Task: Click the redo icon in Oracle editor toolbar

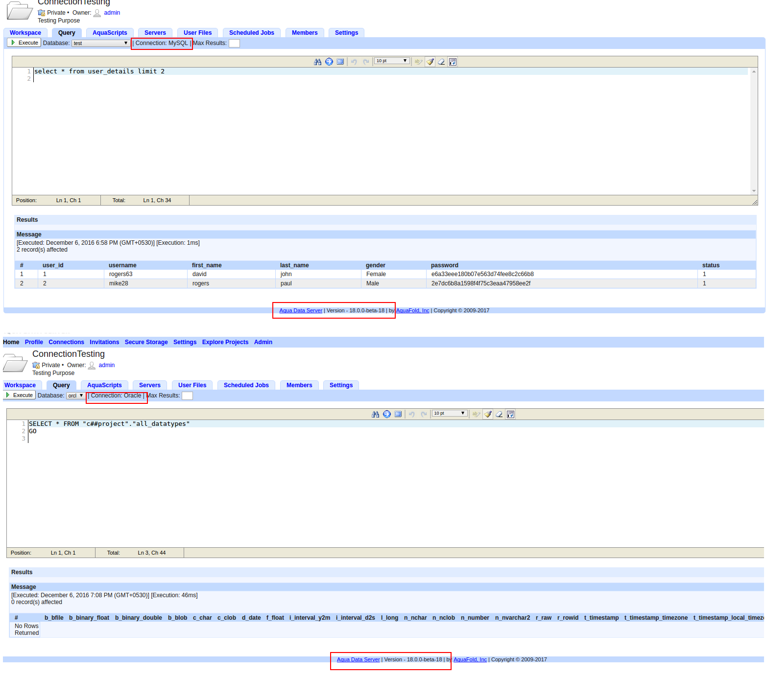Action: pyautogui.click(x=424, y=414)
